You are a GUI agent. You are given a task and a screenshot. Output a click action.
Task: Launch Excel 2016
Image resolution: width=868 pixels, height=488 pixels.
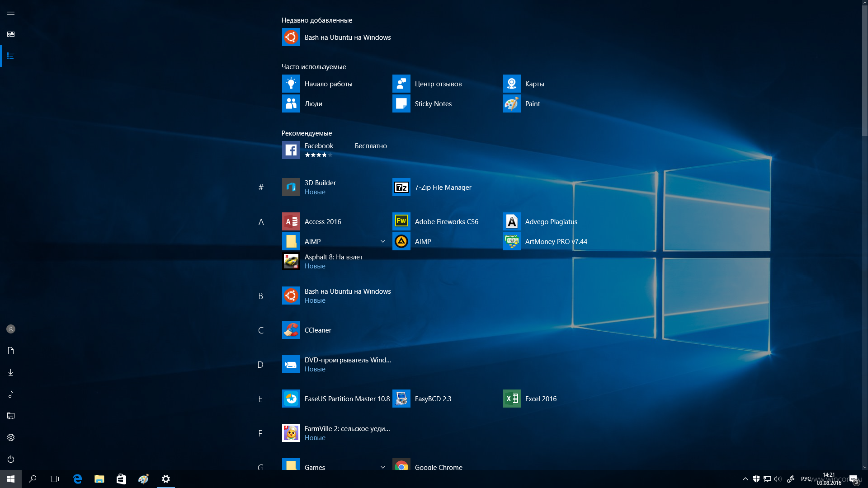[x=530, y=399]
